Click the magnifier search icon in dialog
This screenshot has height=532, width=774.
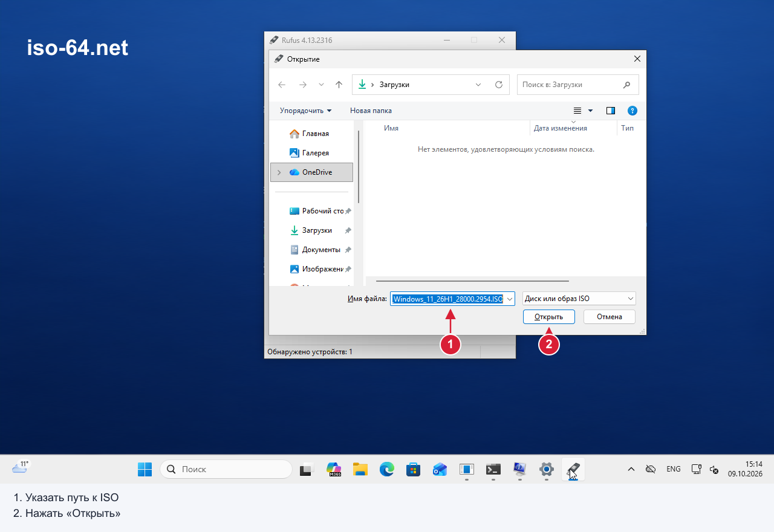tap(627, 85)
